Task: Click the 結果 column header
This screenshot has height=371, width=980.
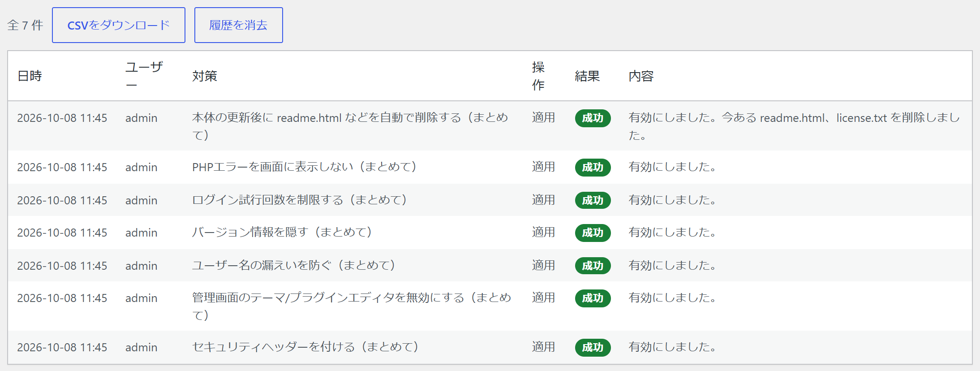Action: pyautogui.click(x=587, y=76)
